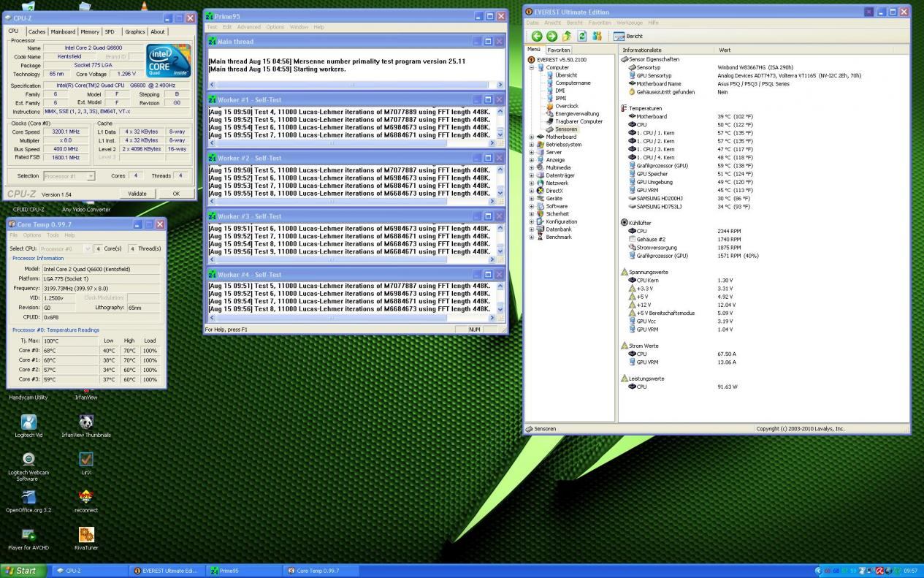Click Worker #1 vertical scrollbar in Prime95
The height and width of the screenshot is (578, 924).
(x=500, y=123)
